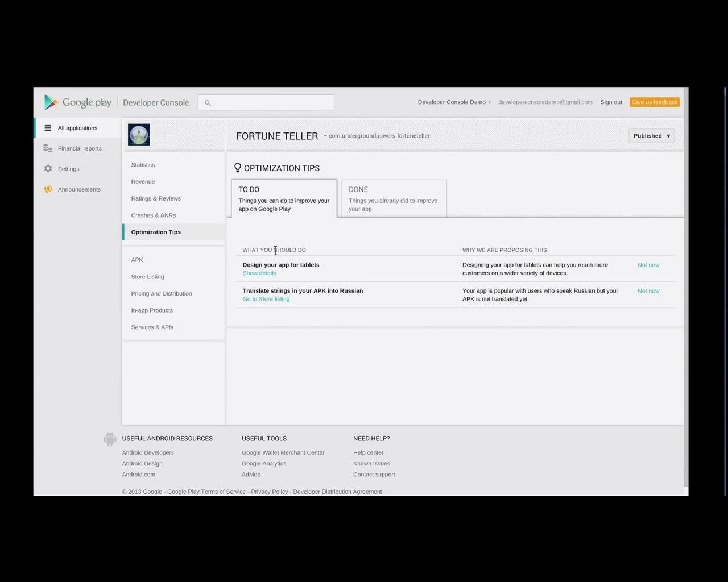The height and width of the screenshot is (582, 728).
Task: Open Statistics in the app menu
Action: pos(143,165)
